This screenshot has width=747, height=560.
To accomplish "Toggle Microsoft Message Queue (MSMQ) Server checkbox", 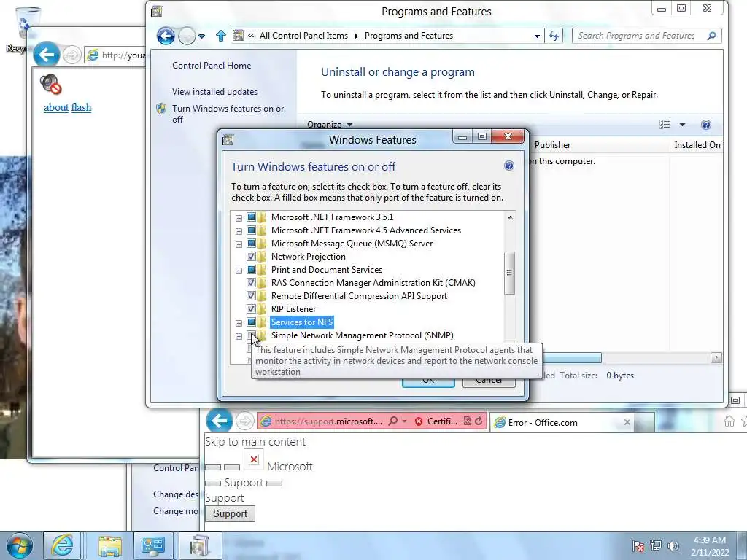I will pyautogui.click(x=251, y=244).
